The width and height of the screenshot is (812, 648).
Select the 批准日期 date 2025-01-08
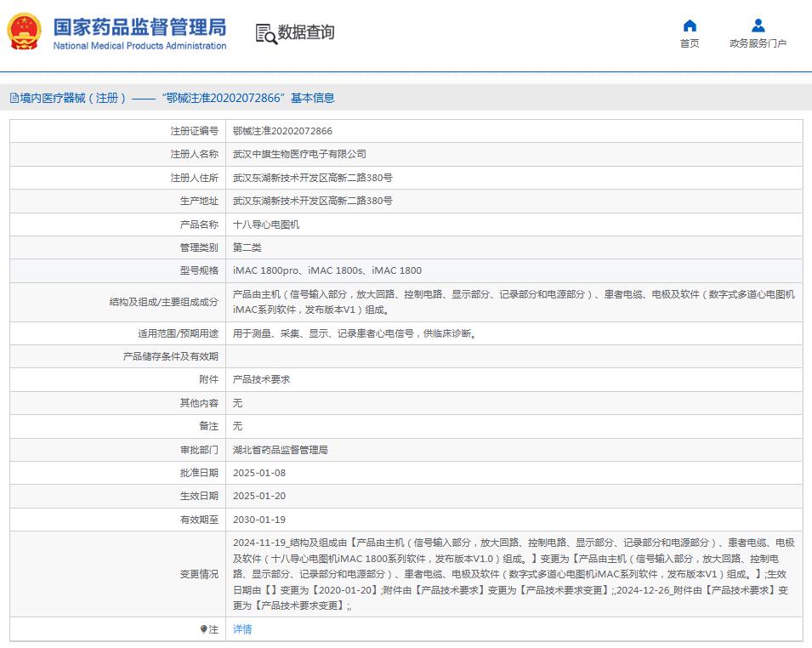tap(258, 472)
